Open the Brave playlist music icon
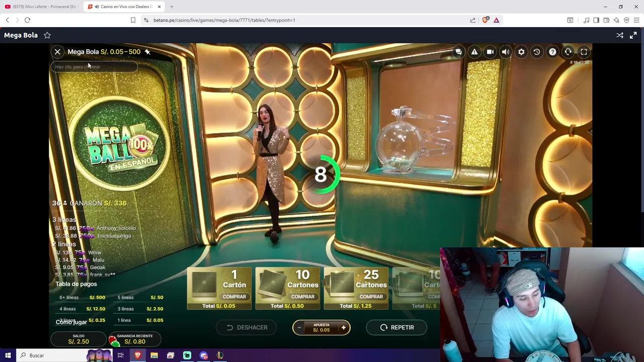 (586, 20)
